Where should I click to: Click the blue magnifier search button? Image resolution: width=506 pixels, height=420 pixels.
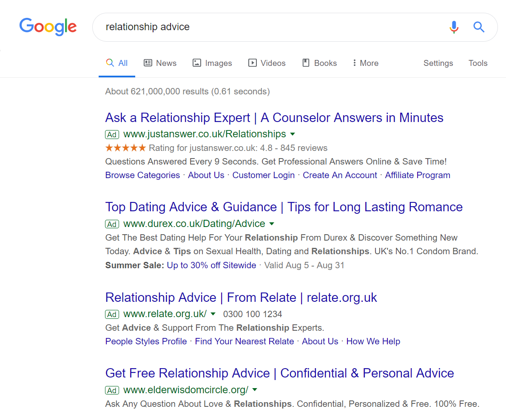(479, 27)
